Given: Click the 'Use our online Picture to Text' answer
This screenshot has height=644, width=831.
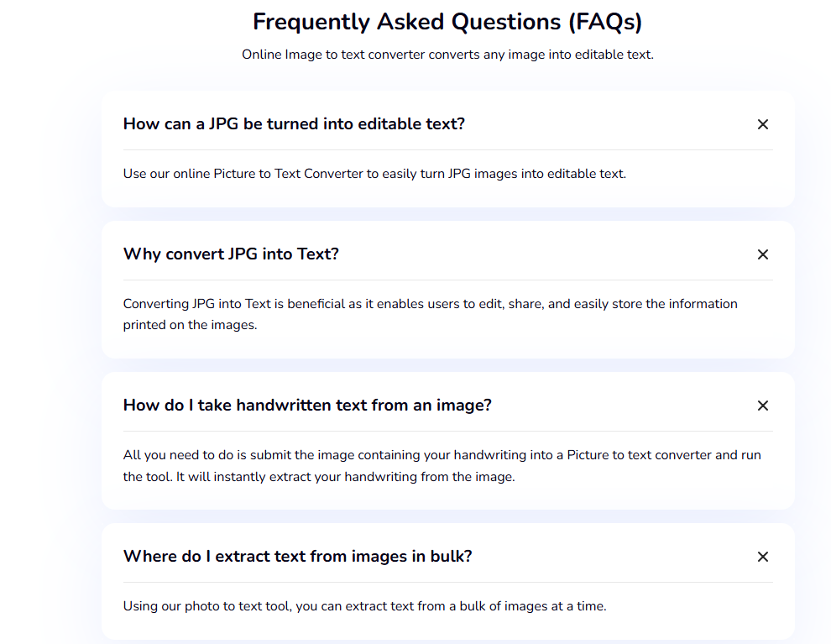Looking at the screenshot, I should point(374,174).
